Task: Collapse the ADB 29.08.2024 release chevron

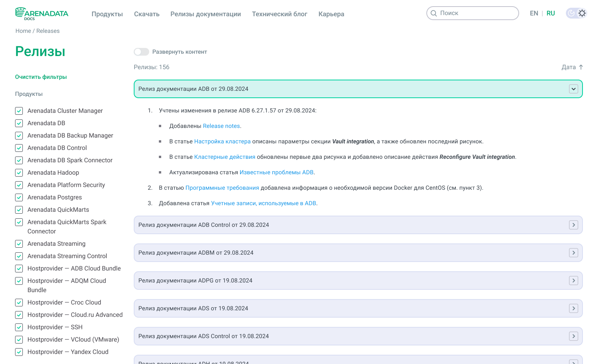Action: [574, 89]
